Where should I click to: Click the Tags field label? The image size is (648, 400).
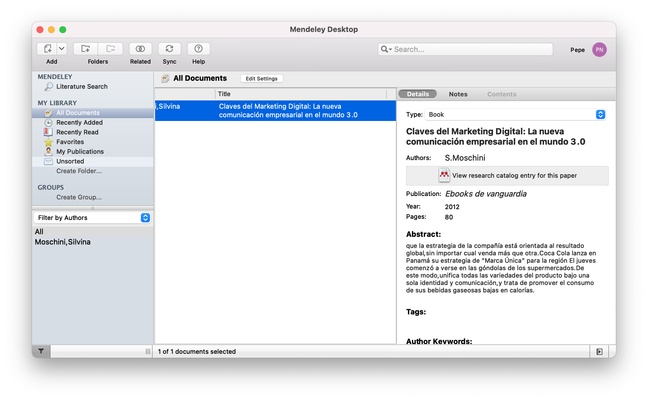416,312
